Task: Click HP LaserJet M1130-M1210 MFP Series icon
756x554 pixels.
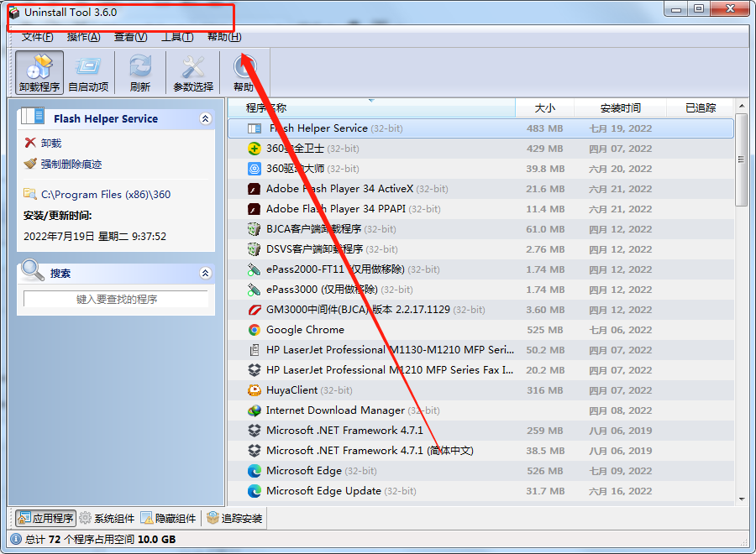Action: tap(254, 350)
